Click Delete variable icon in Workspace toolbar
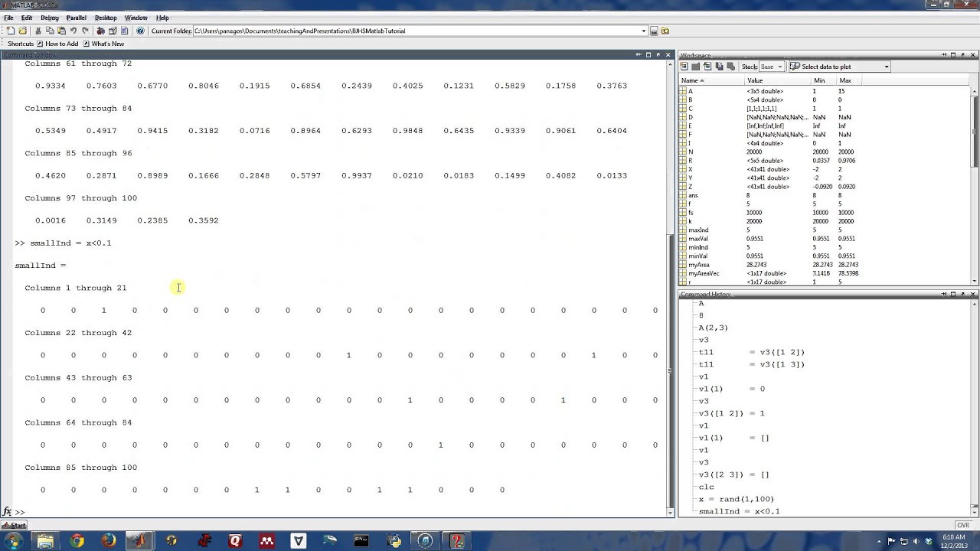 coord(731,67)
